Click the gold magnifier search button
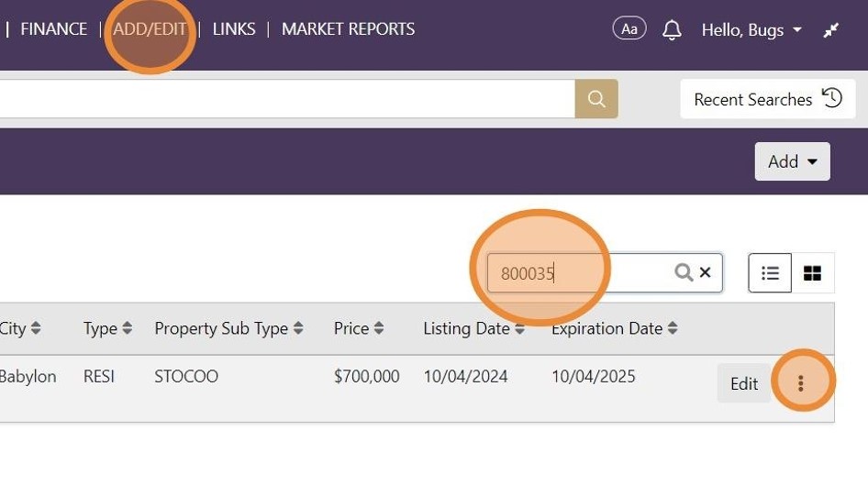This screenshot has width=868, height=497. tap(596, 99)
